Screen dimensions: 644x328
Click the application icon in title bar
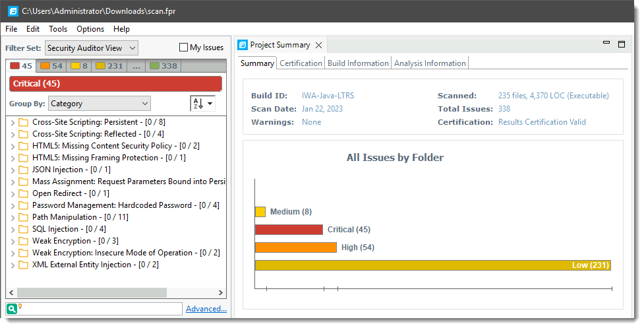[13, 11]
